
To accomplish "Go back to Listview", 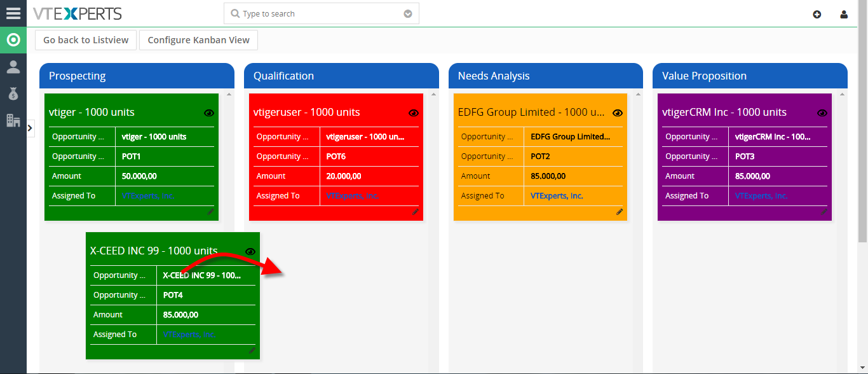I will coord(86,39).
